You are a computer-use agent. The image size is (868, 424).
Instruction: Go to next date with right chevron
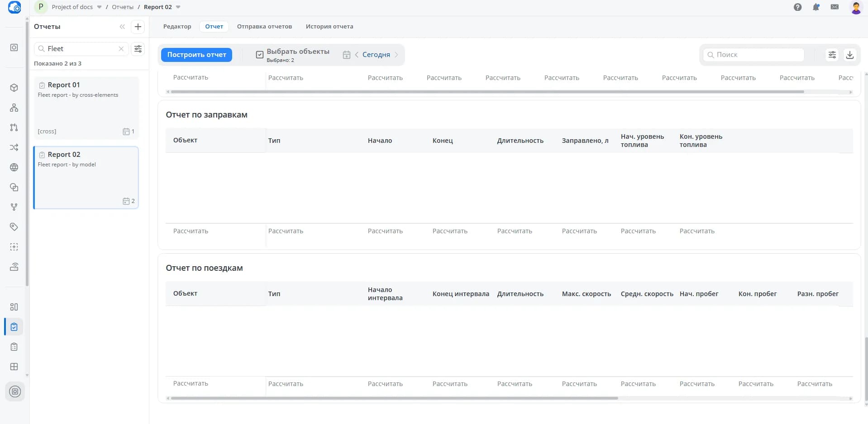point(396,55)
